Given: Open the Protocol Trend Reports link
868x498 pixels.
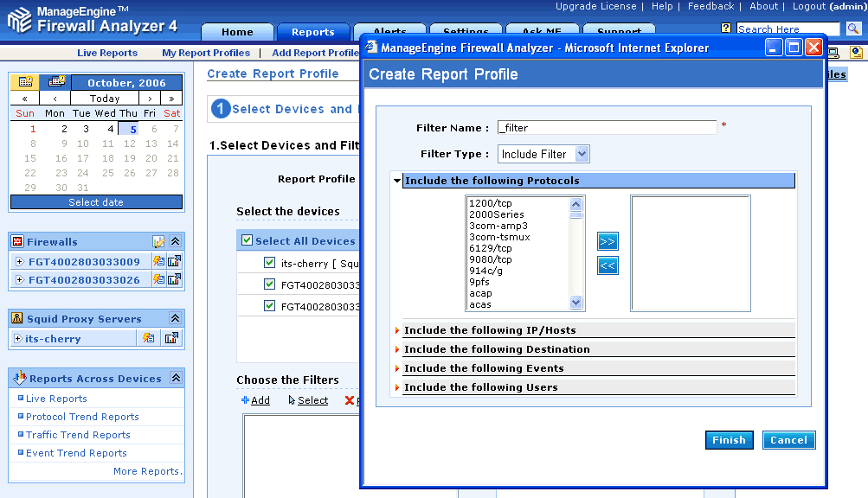Looking at the screenshot, I should point(82,417).
